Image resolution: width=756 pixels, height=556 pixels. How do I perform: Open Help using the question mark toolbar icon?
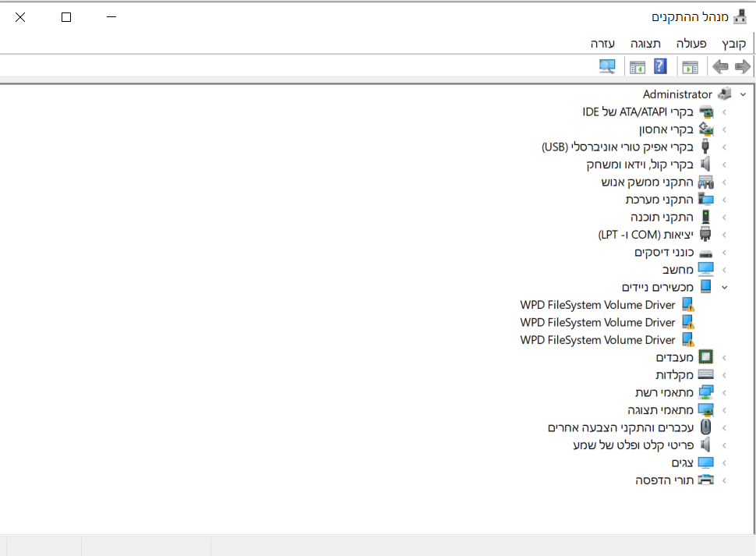[660, 66]
